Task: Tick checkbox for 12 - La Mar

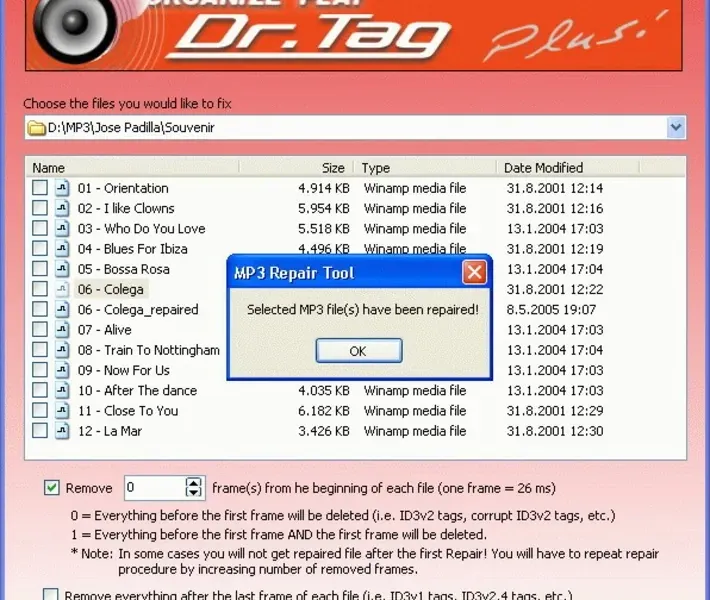Action: click(40, 430)
